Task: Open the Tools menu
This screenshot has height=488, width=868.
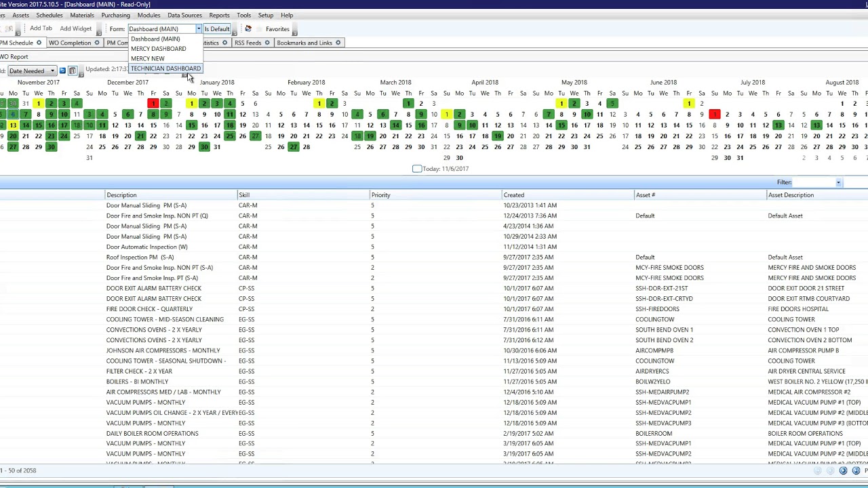Action: (x=243, y=15)
